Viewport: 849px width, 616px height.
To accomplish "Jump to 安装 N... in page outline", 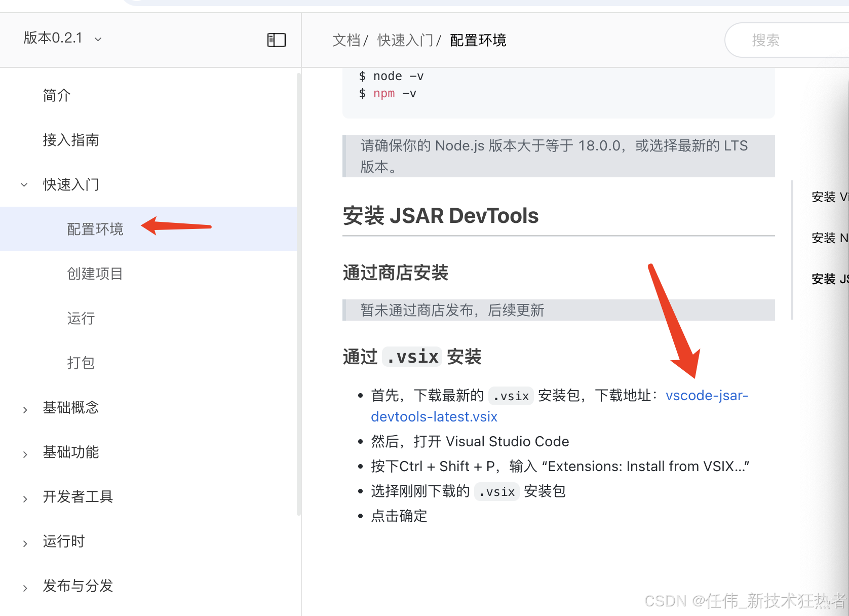I will (830, 238).
